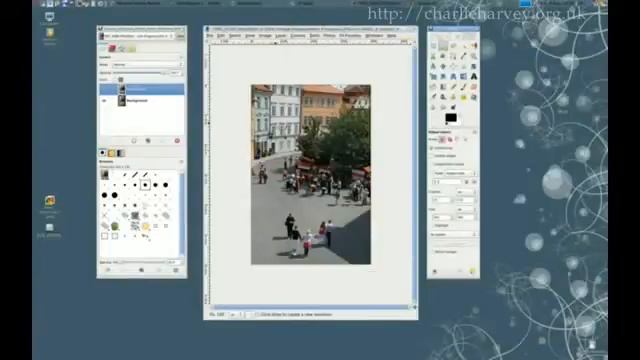
Task: Choose the replace selection mode icon
Action: [x=442, y=140]
